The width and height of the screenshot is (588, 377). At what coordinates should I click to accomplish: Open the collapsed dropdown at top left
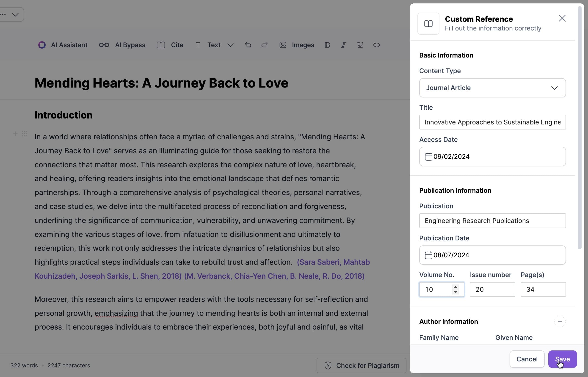tap(11, 14)
